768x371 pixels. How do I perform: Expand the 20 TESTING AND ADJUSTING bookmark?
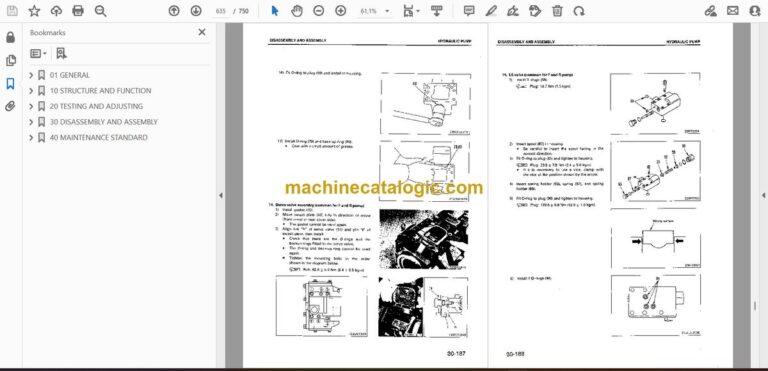tap(31, 106)
